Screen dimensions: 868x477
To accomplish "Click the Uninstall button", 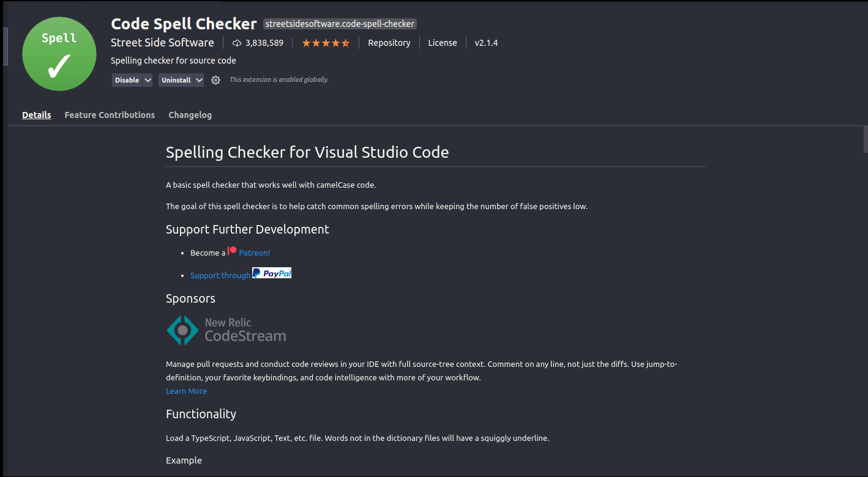I will (x=176, y=79).
